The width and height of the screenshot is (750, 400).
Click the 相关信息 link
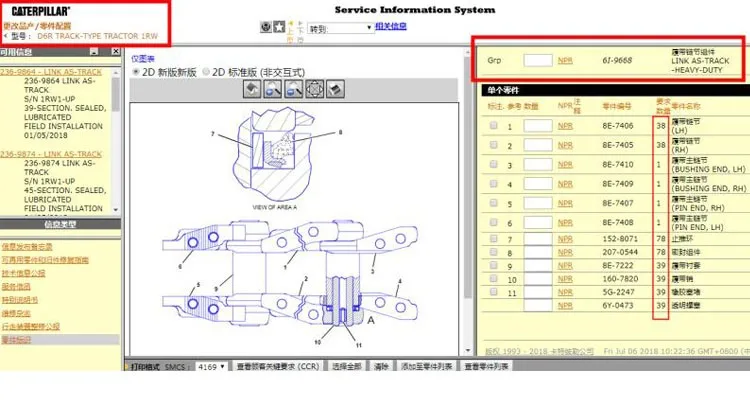(x=391, y=26)
